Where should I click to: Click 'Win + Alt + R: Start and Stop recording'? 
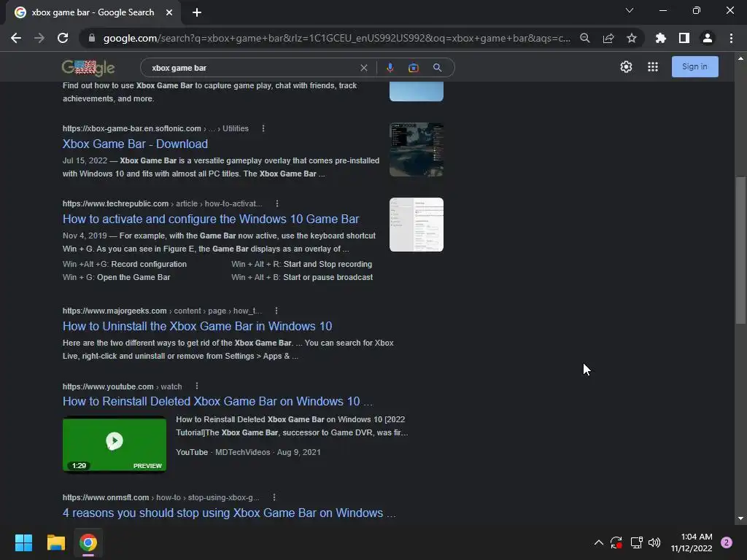[x=301, y=264]
